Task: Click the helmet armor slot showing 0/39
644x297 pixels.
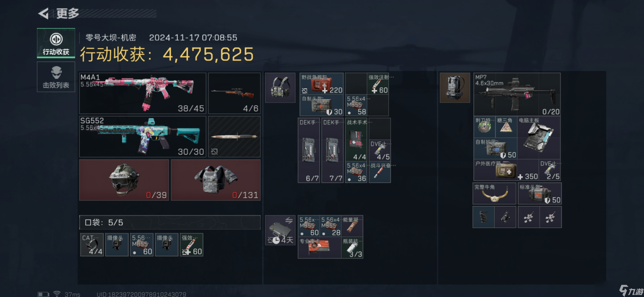Action: pyautogui.click(x=124, y=180)
